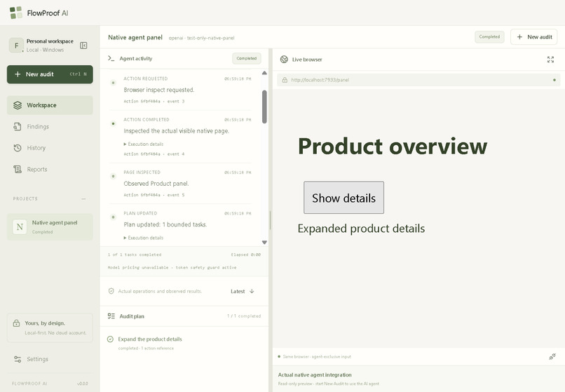The image size is (565, 392).
Task: Select the Observed Product panel event
Action: pyautogui.click(x=180, y=184)
